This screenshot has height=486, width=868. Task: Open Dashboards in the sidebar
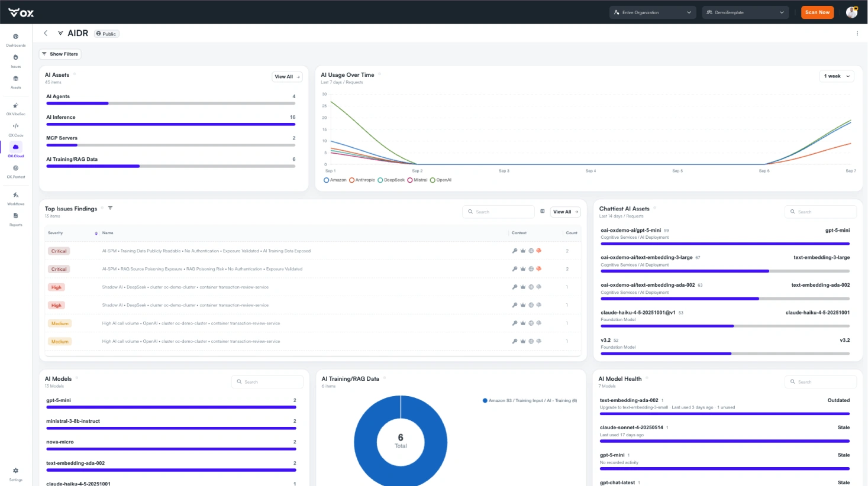[x=15, y=40]
